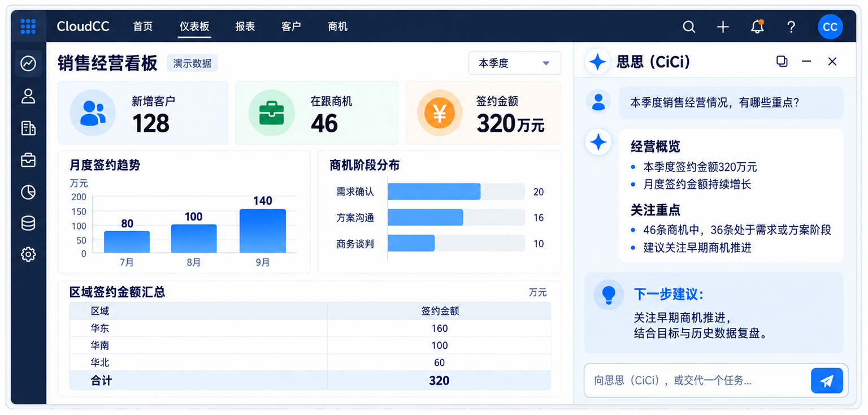Select the 华东 table row

pyautogui.click(x=310, y=328)
